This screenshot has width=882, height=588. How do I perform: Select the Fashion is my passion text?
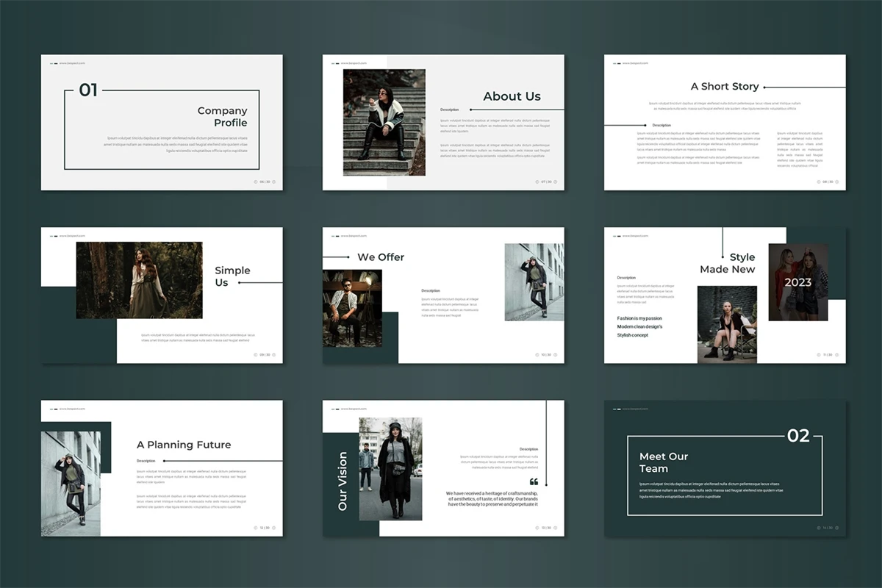[x=639, y=318]
